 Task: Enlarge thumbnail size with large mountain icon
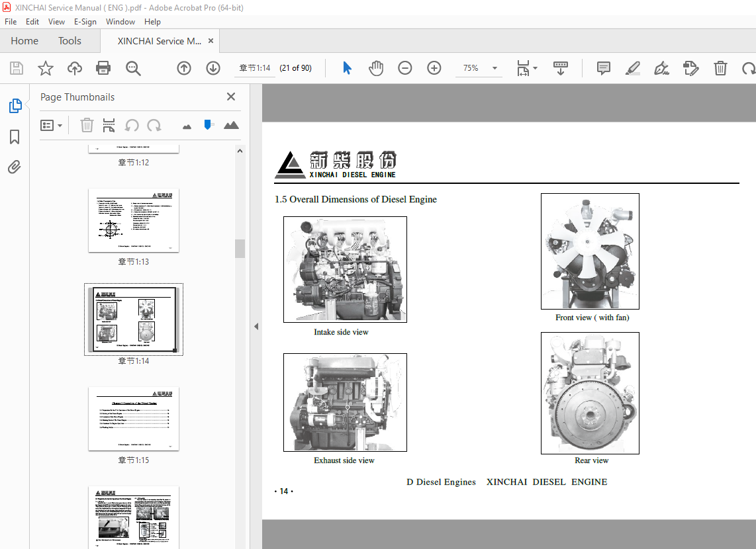coord(232,125)
